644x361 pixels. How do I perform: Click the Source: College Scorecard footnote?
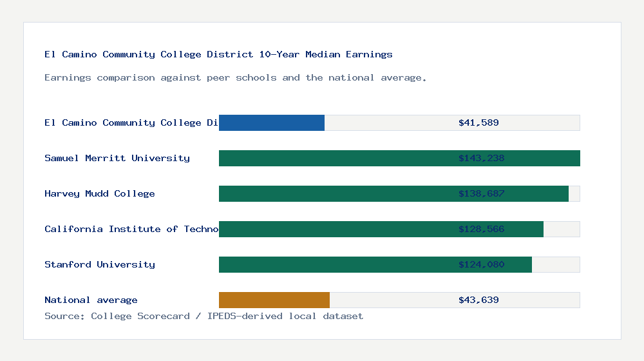(x=204, y=316)
